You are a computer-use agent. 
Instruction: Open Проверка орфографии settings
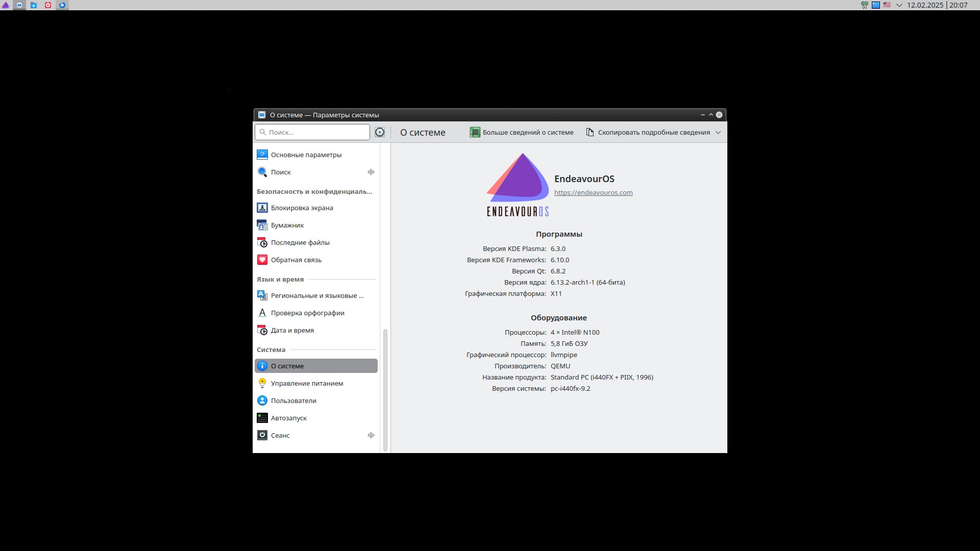point(316,313)
